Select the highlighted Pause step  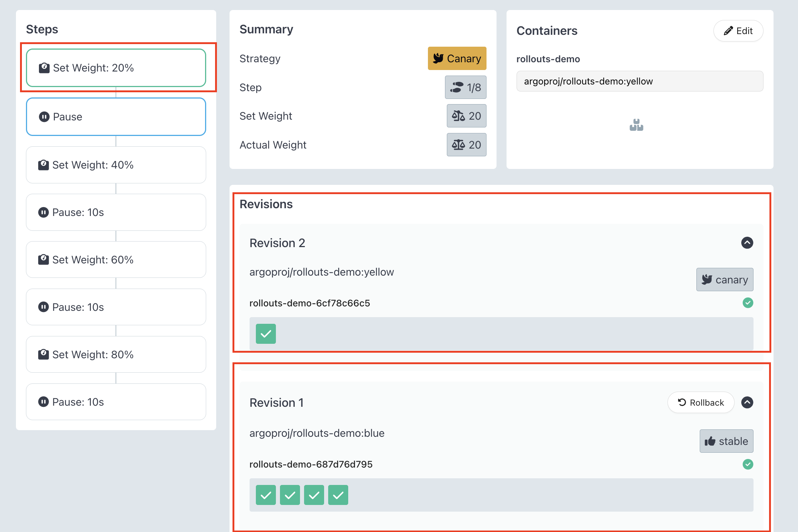[116, 117]
